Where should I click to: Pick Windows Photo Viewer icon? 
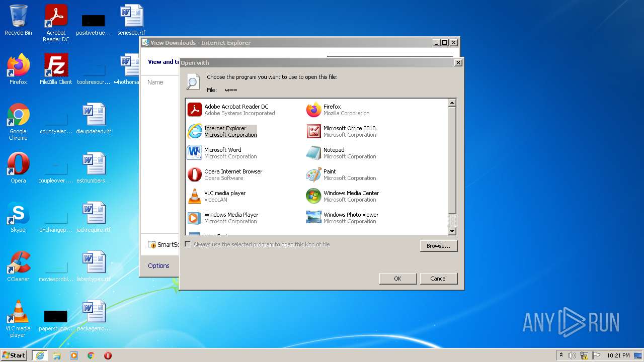pos(313,218)
